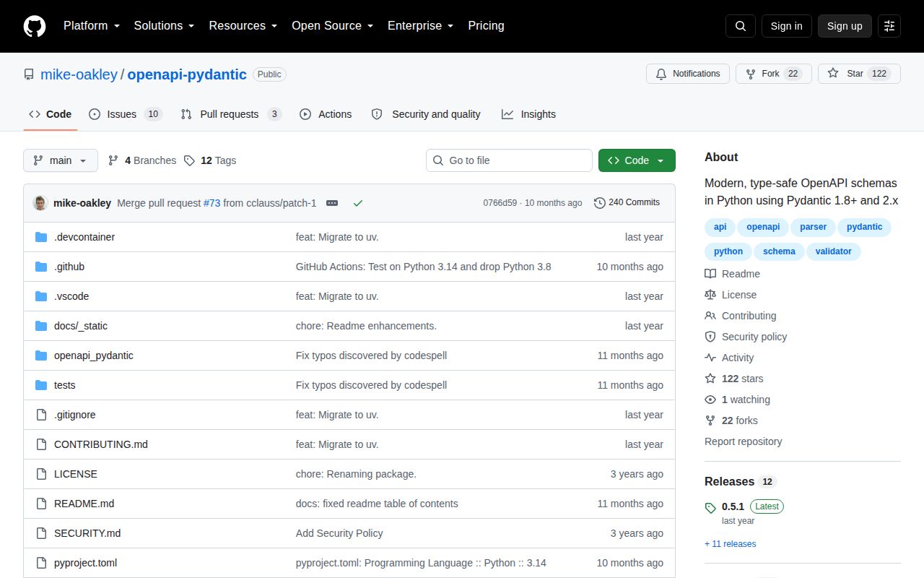Open the search magnifier icon in header

point(741,26)
